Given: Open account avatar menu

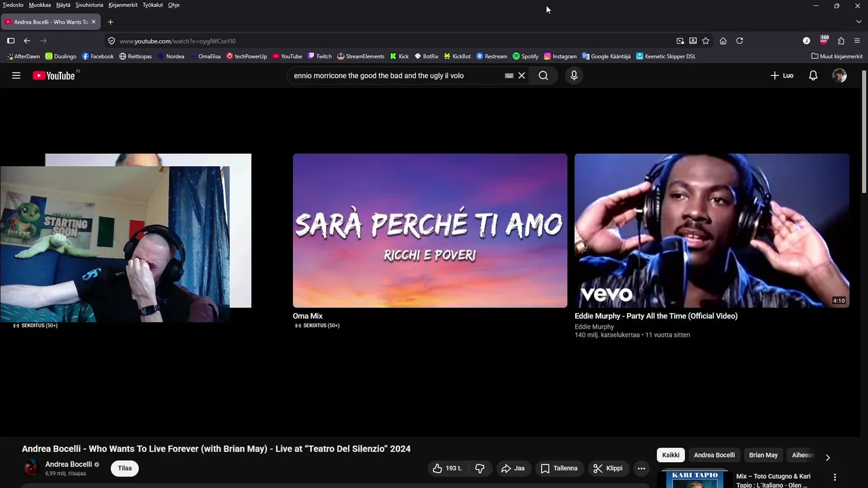Looking at the screenshot, I should click(x=840, y=76).
